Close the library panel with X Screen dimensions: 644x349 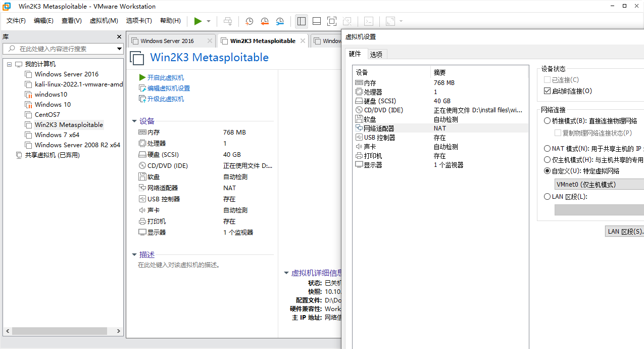click(x=119, y=37)
